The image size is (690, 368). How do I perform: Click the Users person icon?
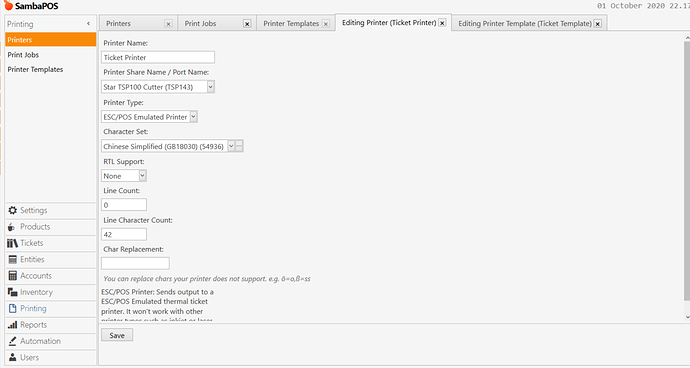coord(13,357)
